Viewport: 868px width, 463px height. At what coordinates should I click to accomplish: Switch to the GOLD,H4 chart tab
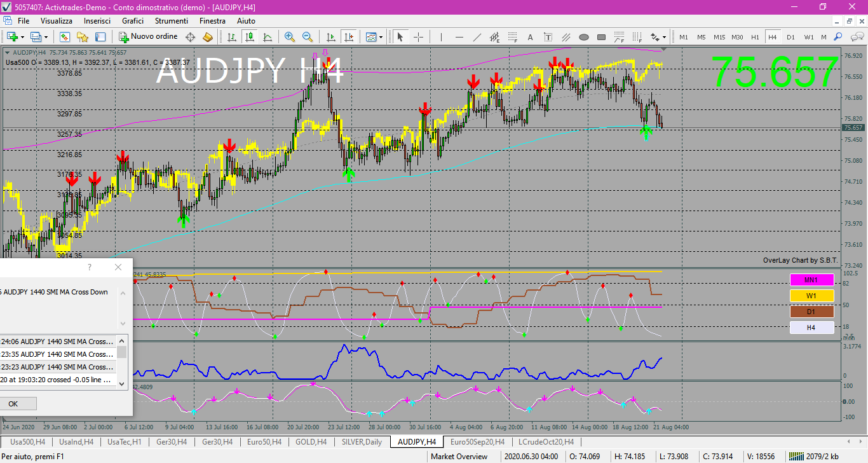pos(311,441)
